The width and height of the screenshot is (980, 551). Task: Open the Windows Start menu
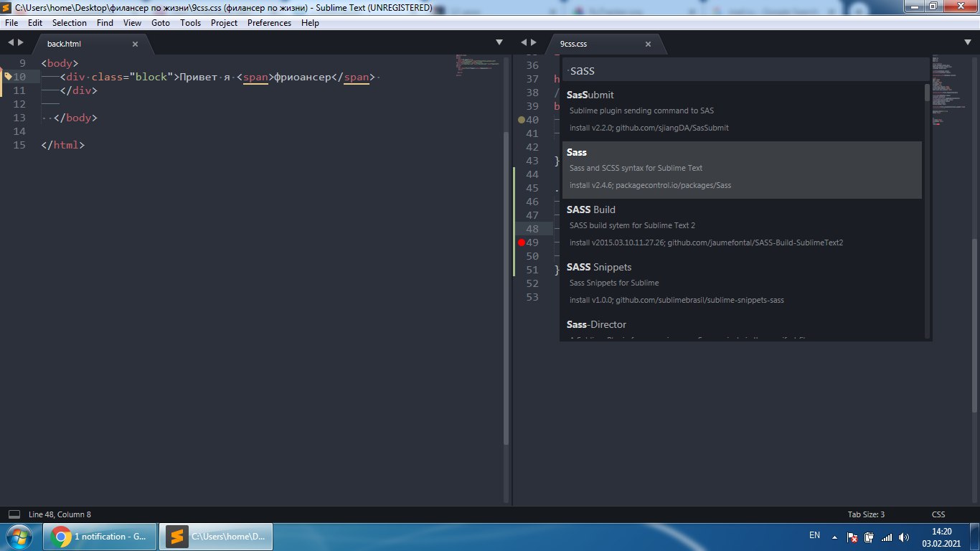(19, 537)
